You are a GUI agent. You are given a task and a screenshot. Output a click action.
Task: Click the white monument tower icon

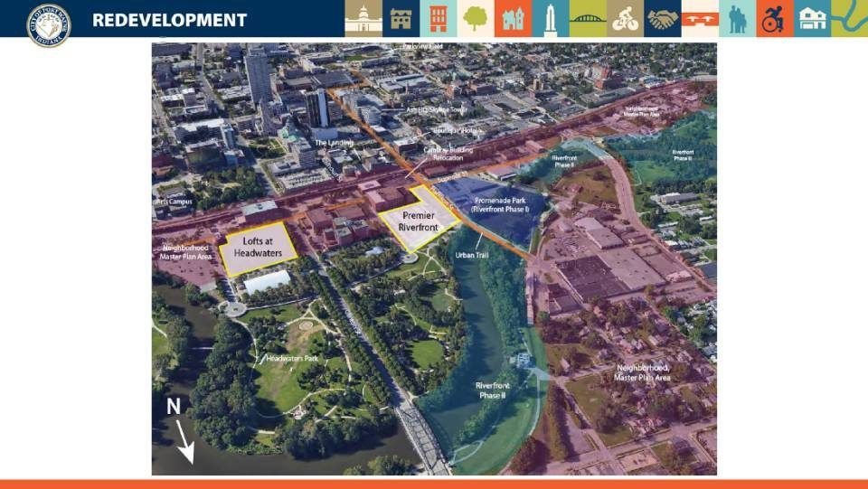tap(550, 19)
